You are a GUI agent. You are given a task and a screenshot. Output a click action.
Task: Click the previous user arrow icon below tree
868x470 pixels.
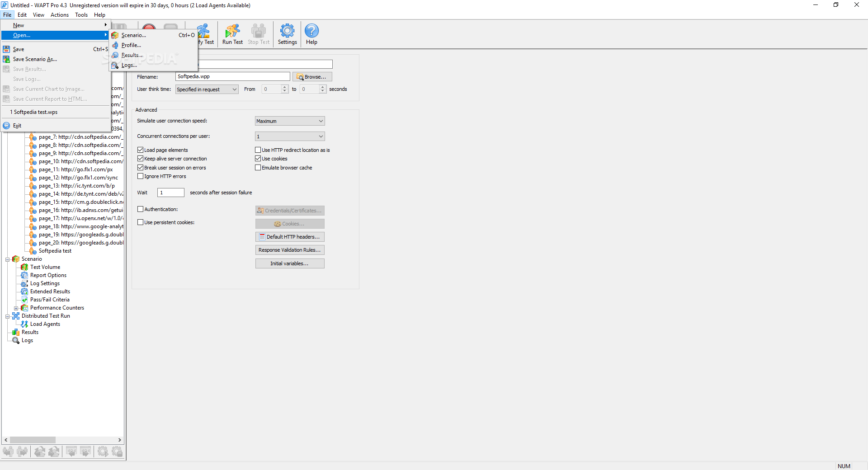coord(8,451)
